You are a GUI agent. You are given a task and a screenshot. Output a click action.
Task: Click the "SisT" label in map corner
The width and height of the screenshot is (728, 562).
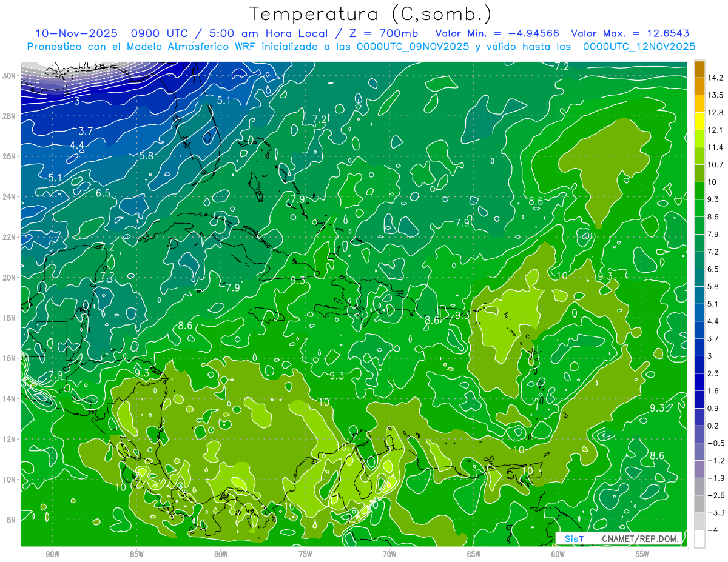574,539
